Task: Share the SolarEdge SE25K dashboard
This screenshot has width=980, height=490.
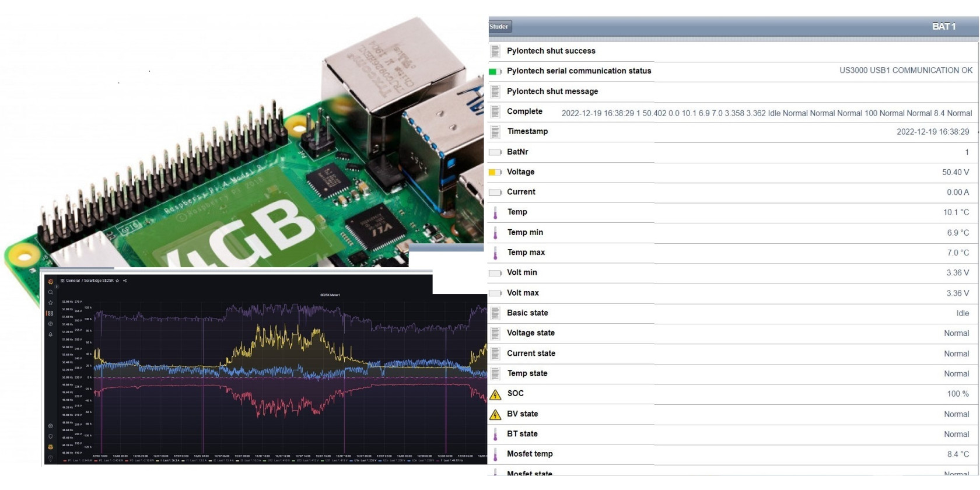Action: 125,281
